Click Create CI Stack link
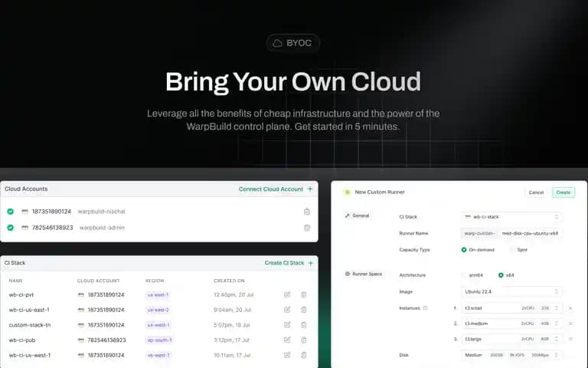The height and width of the screenshot is (368, 588). coord(284,263)
